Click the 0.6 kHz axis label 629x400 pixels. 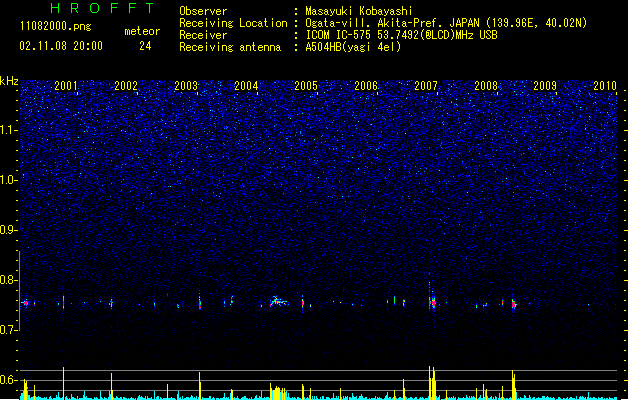pos(9,380)
